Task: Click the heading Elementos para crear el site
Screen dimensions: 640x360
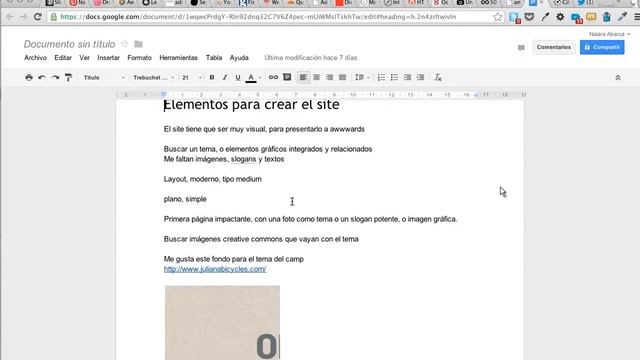Action: [251, 105]
